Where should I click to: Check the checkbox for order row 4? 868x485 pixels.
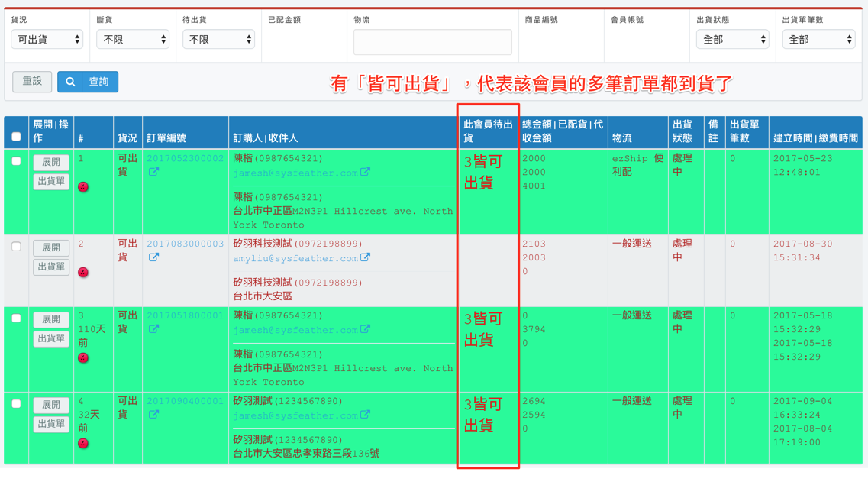coord(16,403)
